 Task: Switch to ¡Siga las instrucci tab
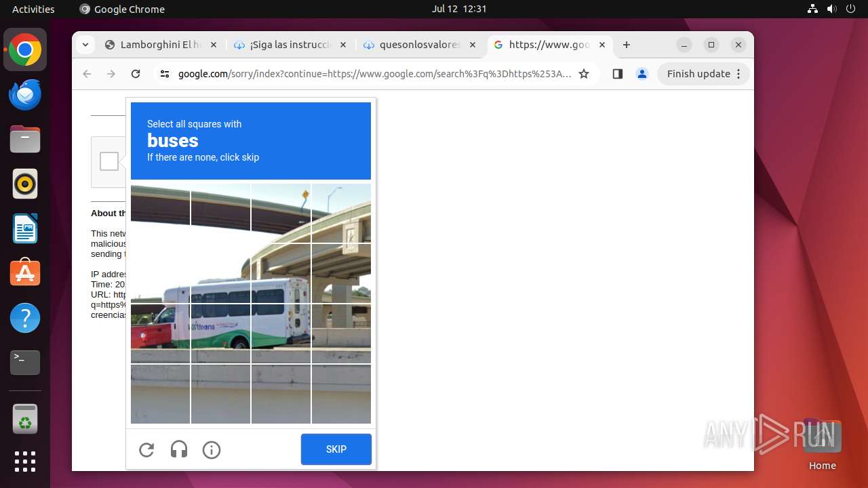tap(290, 45)
